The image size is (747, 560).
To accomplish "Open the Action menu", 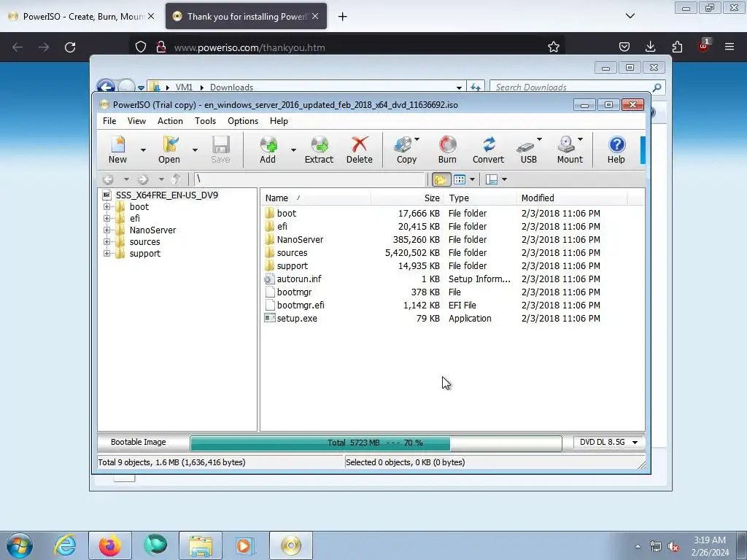I will click(170, 121).
